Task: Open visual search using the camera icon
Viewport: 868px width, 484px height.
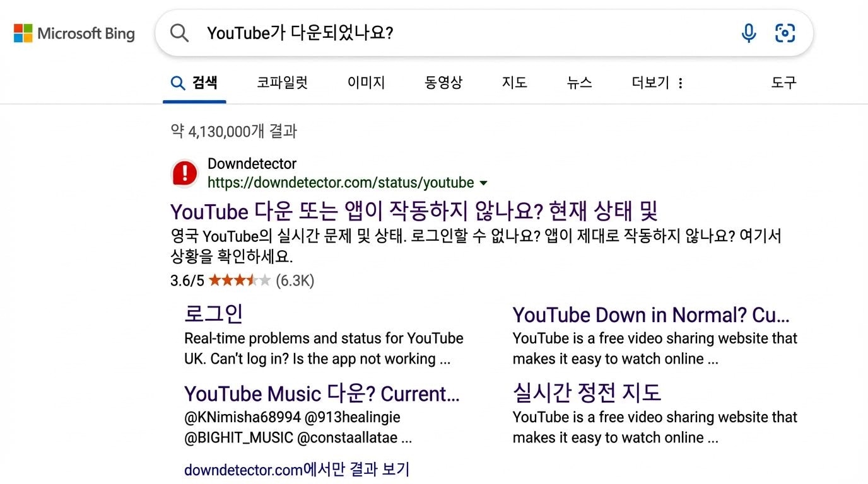Action: [x=784, y=33]
